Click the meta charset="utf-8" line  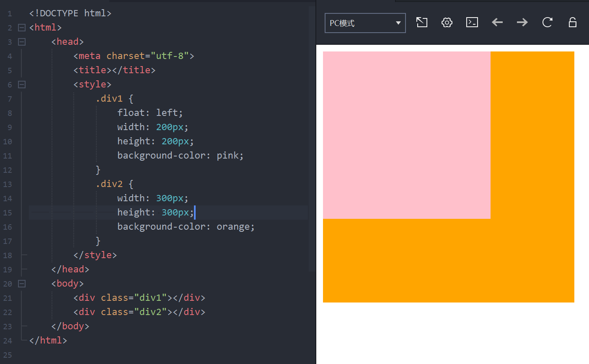134,56
